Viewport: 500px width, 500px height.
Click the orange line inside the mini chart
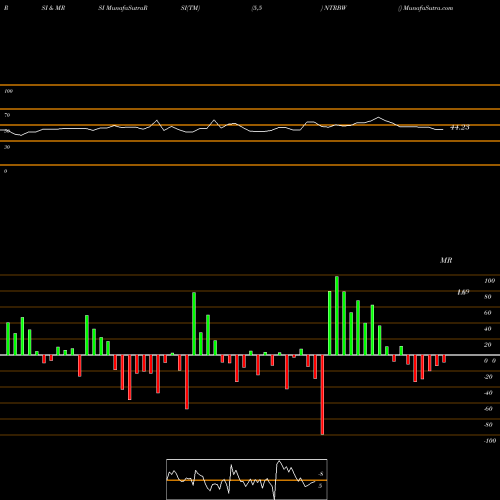tap(247, 480)
